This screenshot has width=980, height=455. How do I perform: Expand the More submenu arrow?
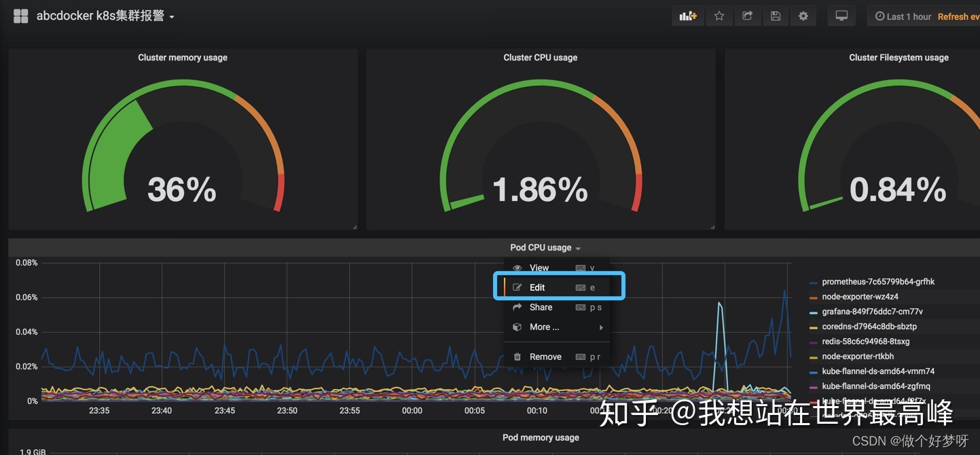coord(601,327)
